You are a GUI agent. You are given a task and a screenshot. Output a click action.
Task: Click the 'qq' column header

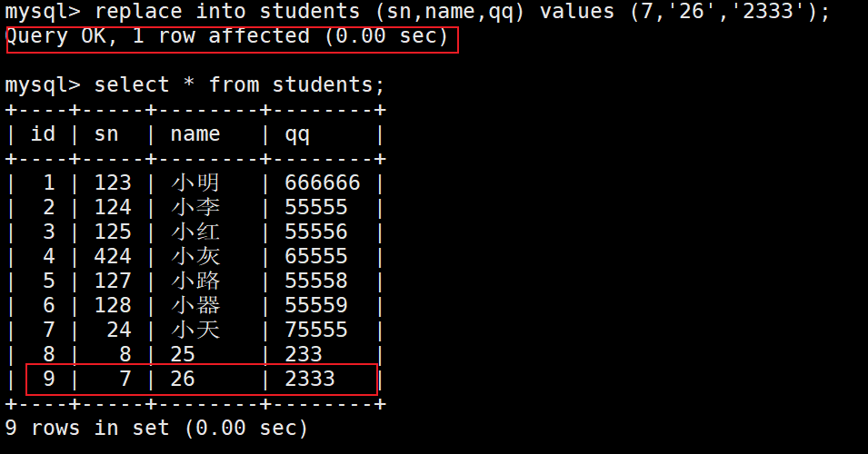point(297,136)
